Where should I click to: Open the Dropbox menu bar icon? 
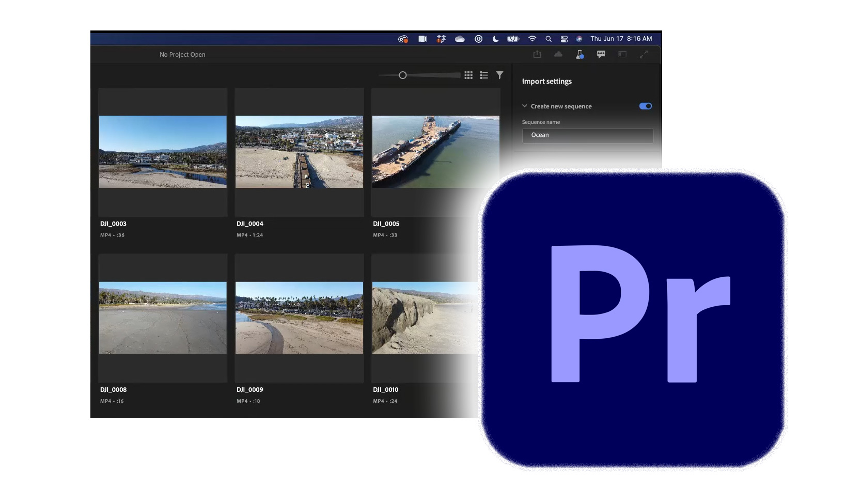[x=441, y=39]
